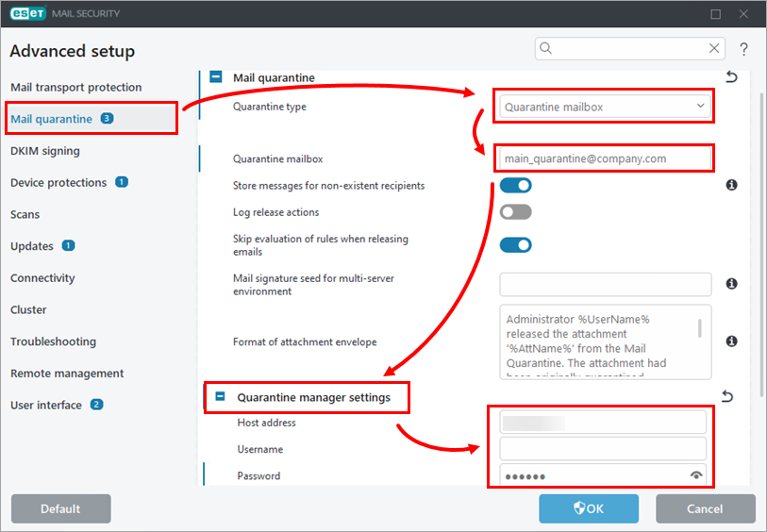Screen dimensions: 767x532
Task: Show info for Store messages for non-existent recipients
Action: click(731, 186)
